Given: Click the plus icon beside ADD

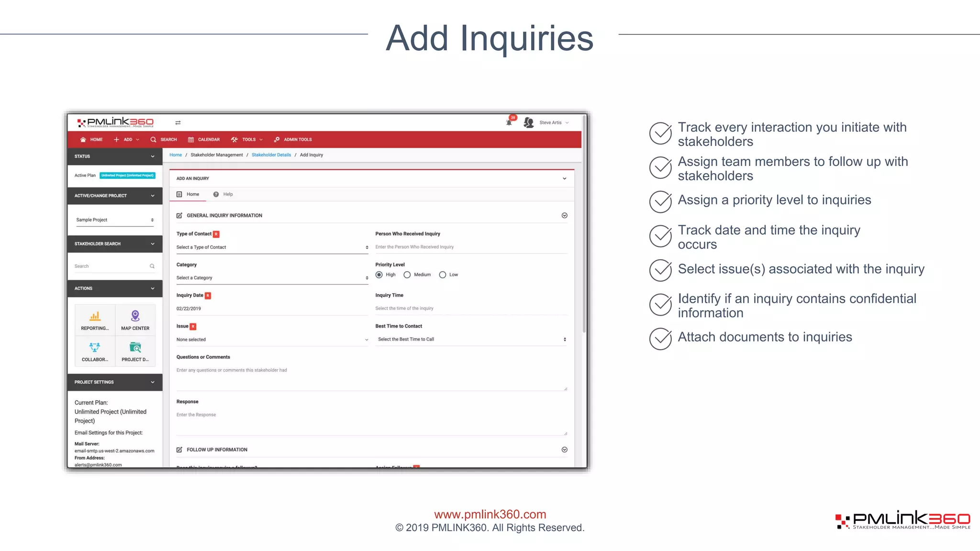Looking at the screenshot, I should [x=116, y=140].
